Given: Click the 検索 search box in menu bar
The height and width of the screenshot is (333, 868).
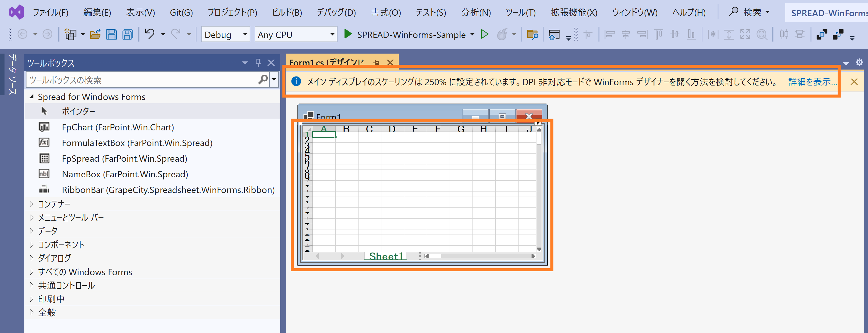Looking at the screenshot, I should point(750,12).
